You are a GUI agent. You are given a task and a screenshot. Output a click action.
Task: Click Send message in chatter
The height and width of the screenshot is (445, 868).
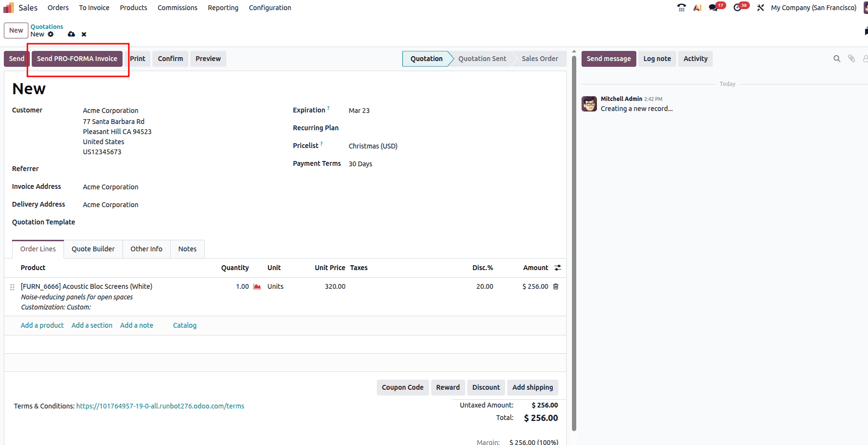(608, 59)
